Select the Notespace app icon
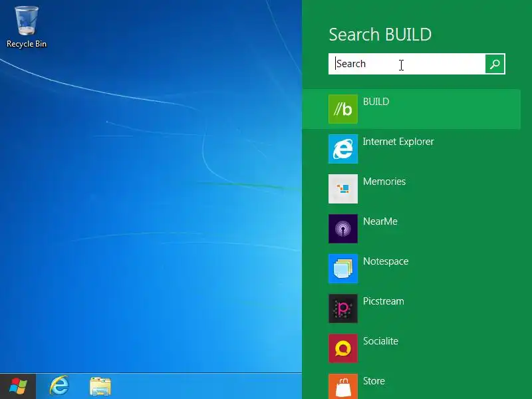 pyautogui.click(x=343, y=269)
